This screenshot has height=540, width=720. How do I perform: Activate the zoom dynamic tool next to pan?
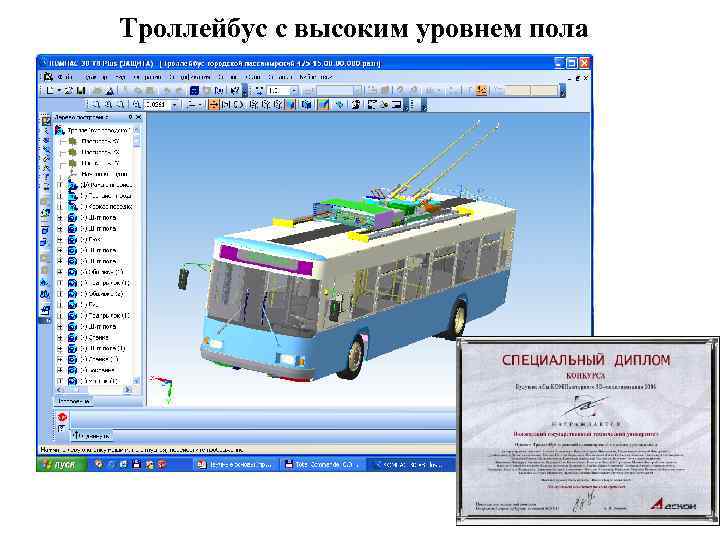coord(225,105)
